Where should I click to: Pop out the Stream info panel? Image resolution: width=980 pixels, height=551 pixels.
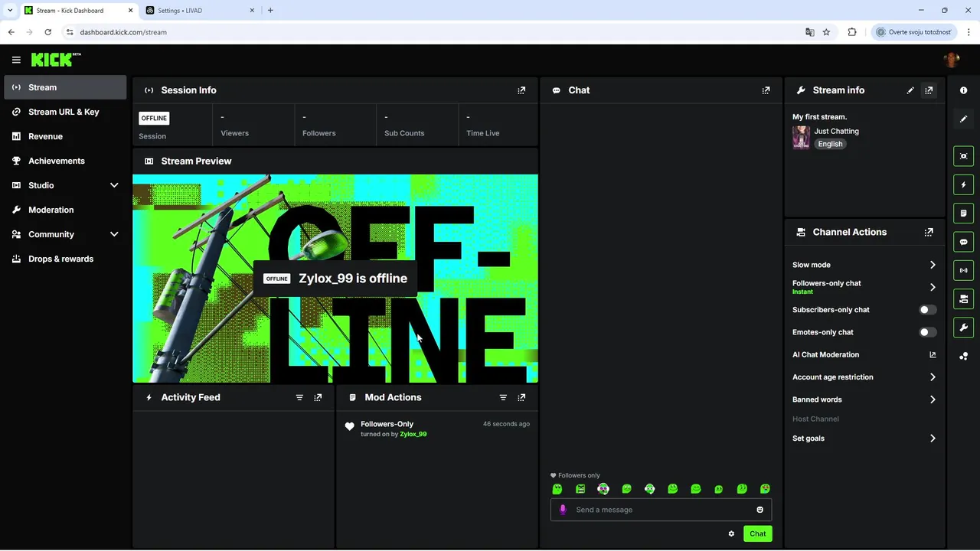[x=929, y=90]
